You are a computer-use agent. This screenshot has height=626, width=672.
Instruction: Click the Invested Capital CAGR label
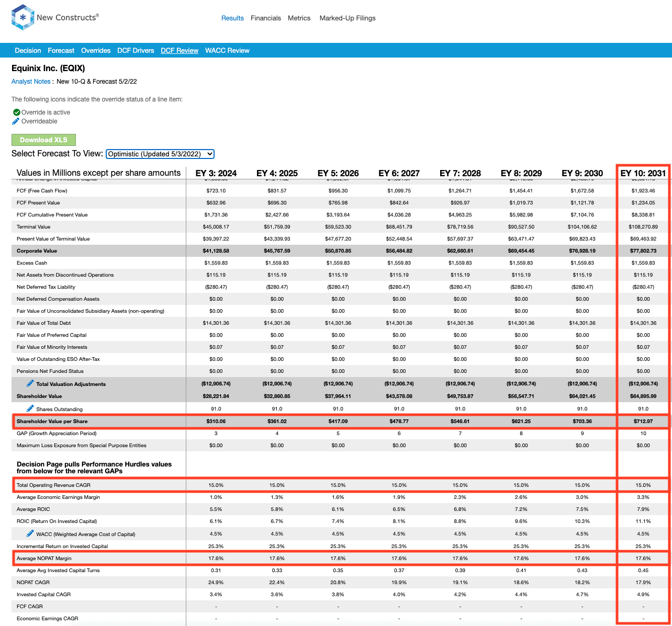coord(43,595)
